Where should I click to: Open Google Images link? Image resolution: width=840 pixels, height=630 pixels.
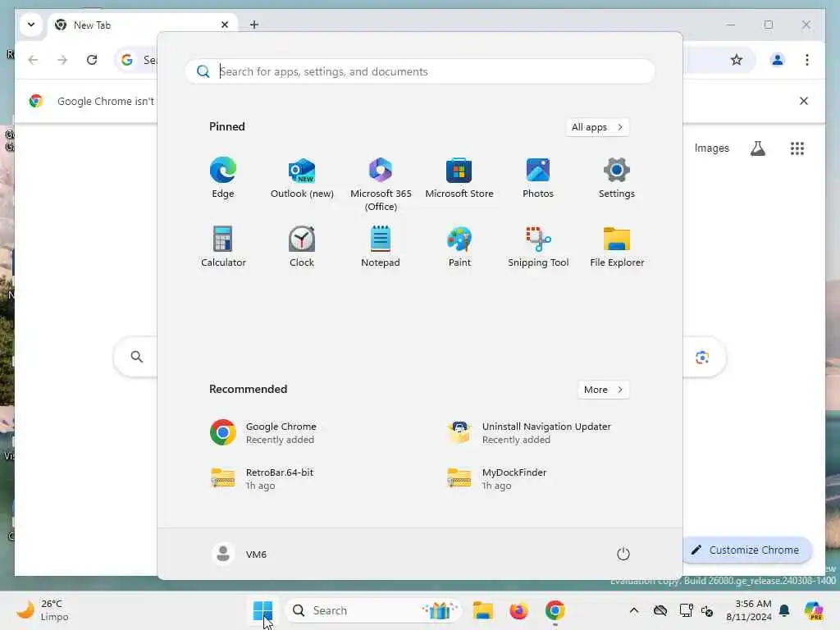click(711, 148)
